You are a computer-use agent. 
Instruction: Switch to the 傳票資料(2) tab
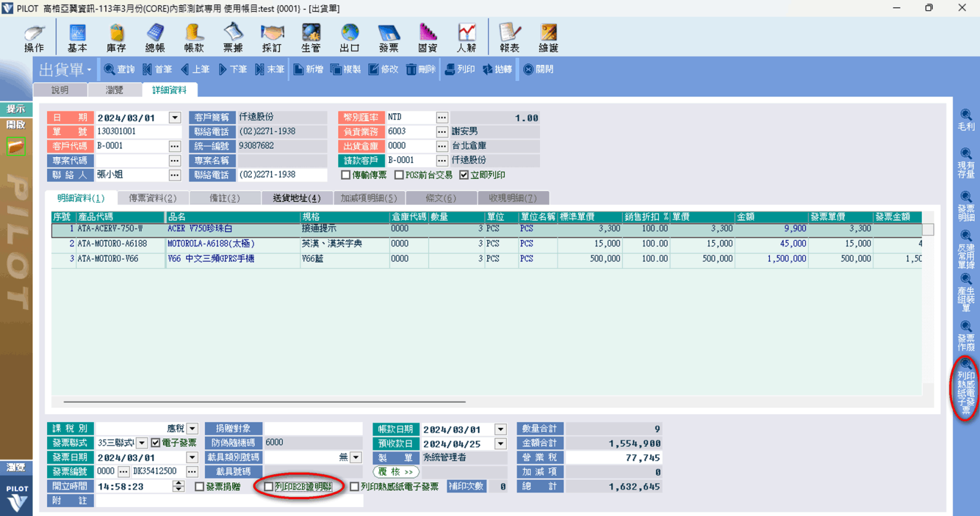click(x=152, y=198)
